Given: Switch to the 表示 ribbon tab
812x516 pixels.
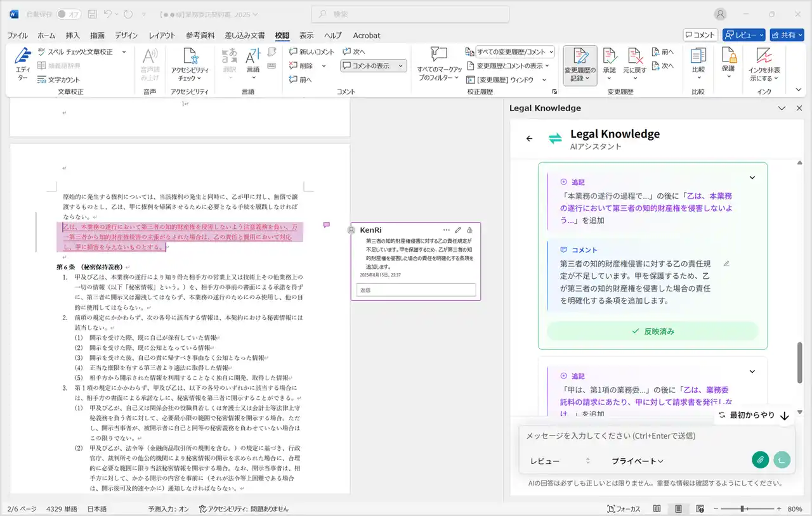Looking at the screenshot, I should 306,35.
